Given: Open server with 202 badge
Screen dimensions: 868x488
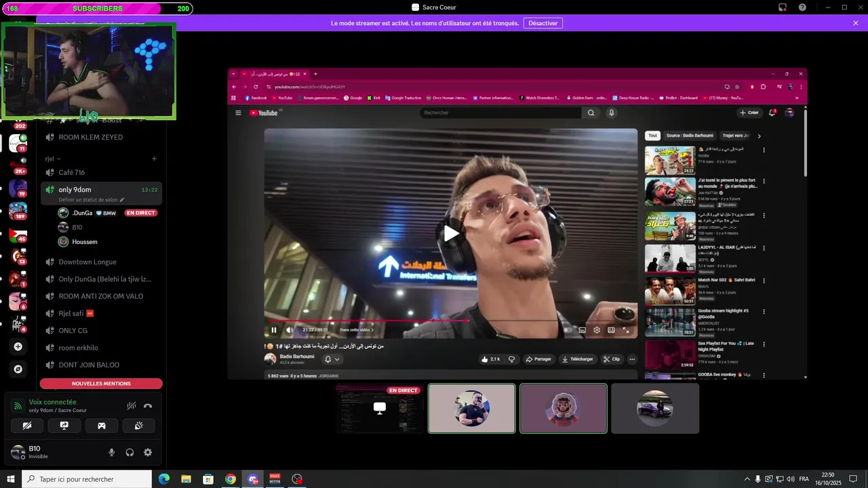Looking at the screenshot, I should pos(19,125).
